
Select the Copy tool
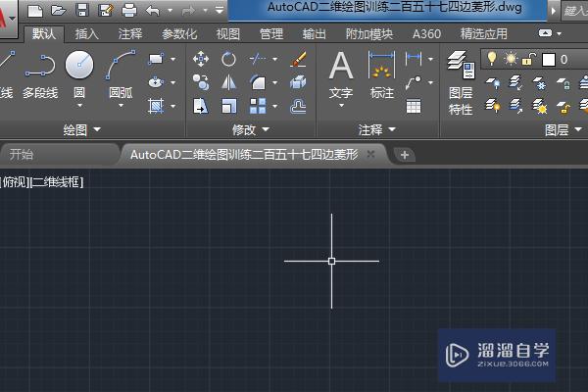201,82
